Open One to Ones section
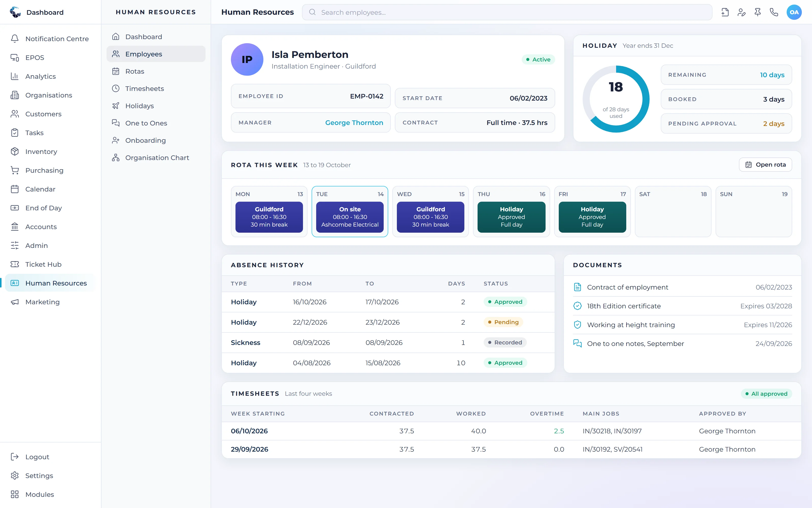The width and height of the screenshot is (812, 508). (156, 123)
